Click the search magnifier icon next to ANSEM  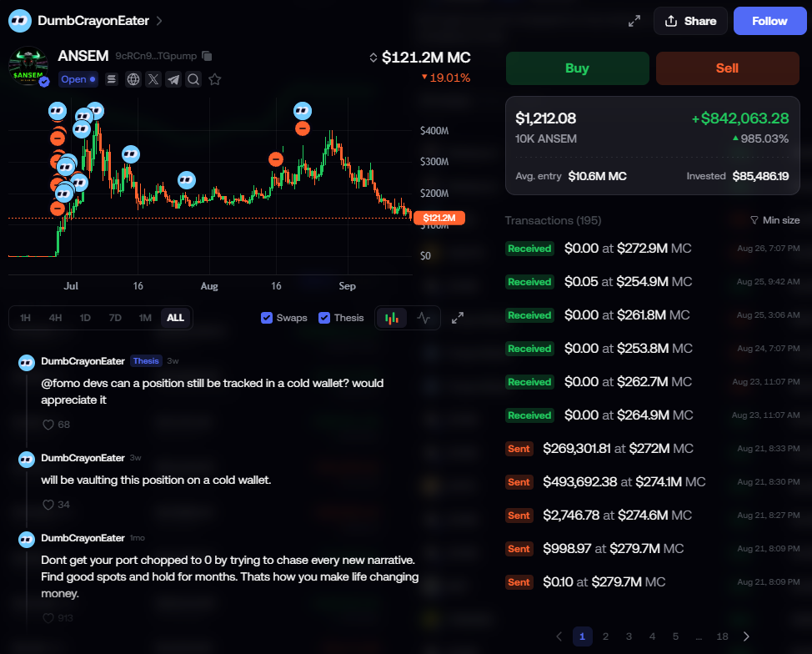(193, 79)
